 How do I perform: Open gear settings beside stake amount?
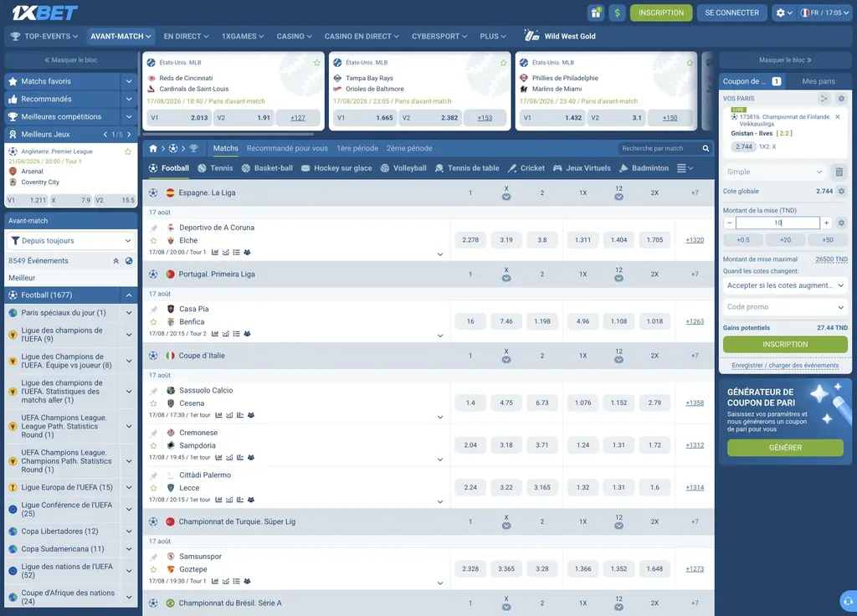point(841,223)
